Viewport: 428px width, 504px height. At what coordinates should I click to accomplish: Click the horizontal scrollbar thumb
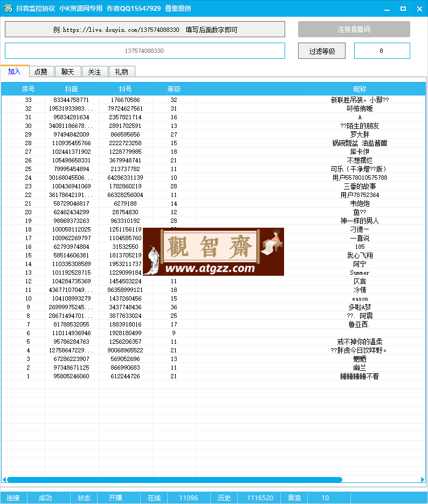coord(174,480)
